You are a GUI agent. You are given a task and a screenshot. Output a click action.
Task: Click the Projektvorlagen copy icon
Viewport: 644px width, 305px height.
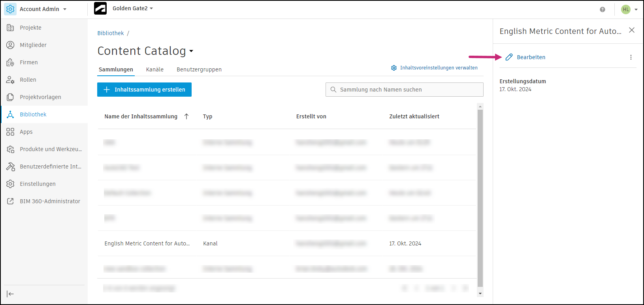[10, 97]
